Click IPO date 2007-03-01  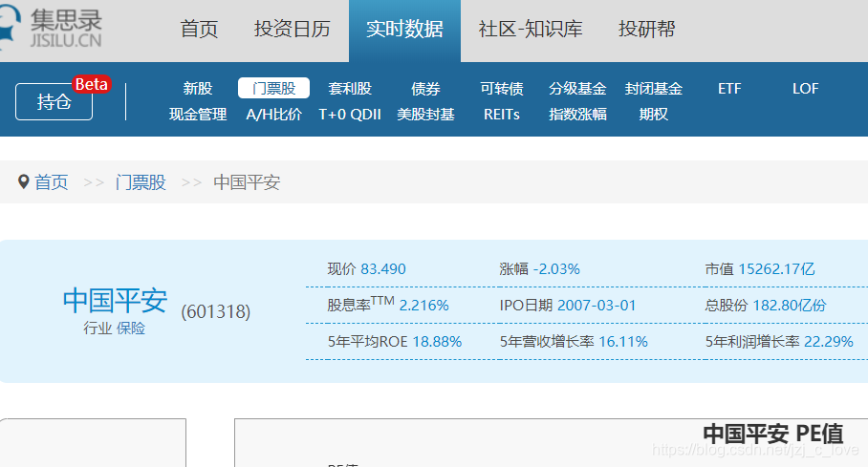point(597,306)
